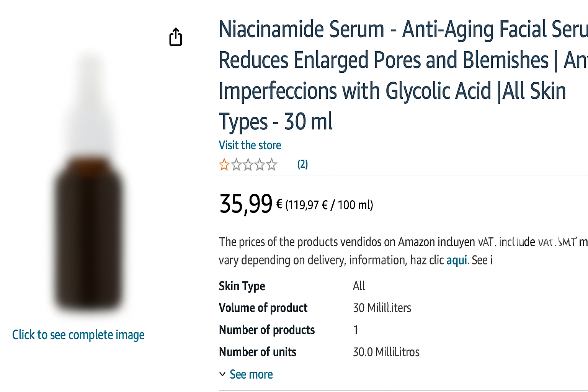Click the 30.0 MilliLitros value

pos(386,352)
